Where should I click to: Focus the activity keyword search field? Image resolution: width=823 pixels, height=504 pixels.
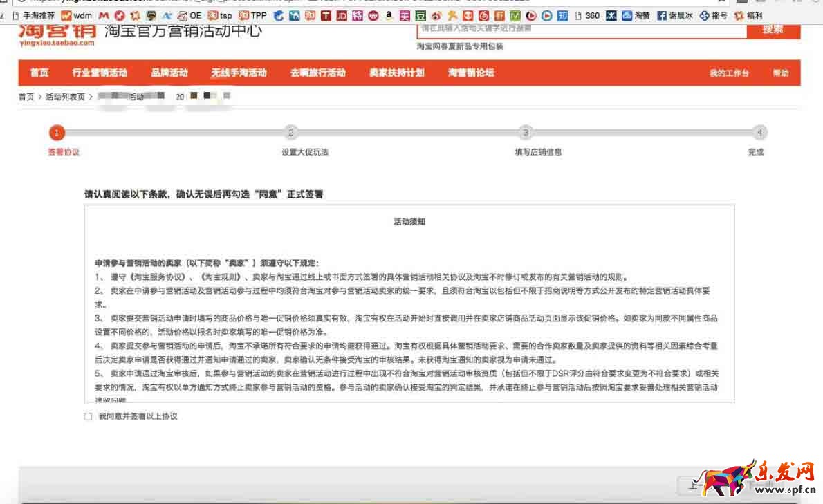pos(581,30)
